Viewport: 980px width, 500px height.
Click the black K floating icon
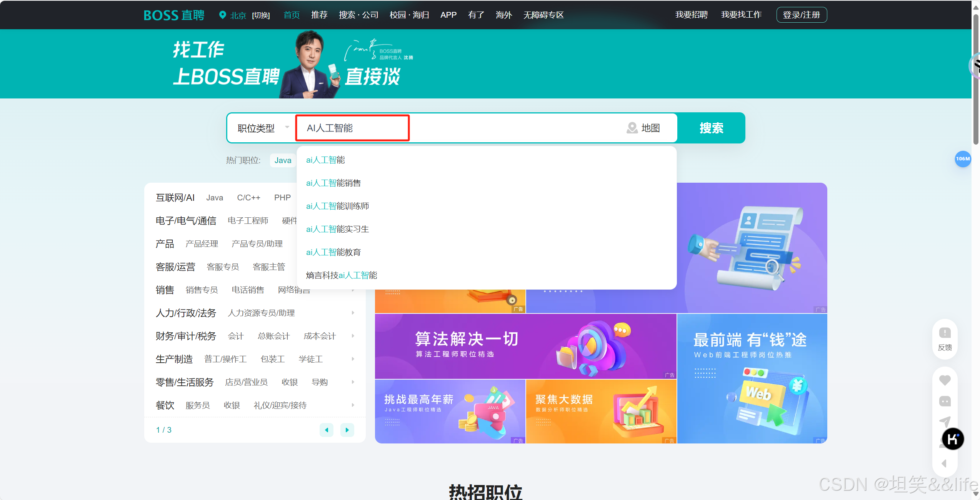(953, 439)
